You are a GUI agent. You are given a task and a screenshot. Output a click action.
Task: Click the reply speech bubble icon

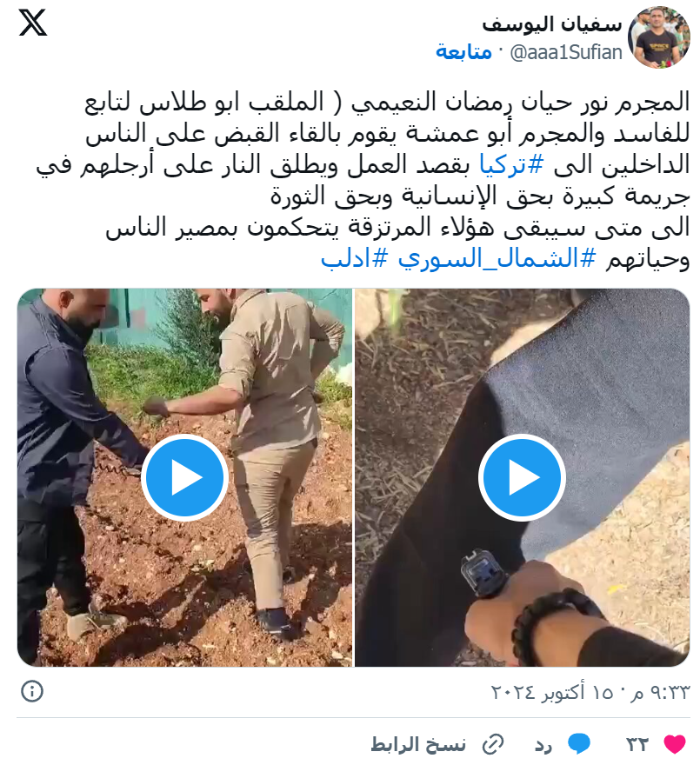[579, 744]
